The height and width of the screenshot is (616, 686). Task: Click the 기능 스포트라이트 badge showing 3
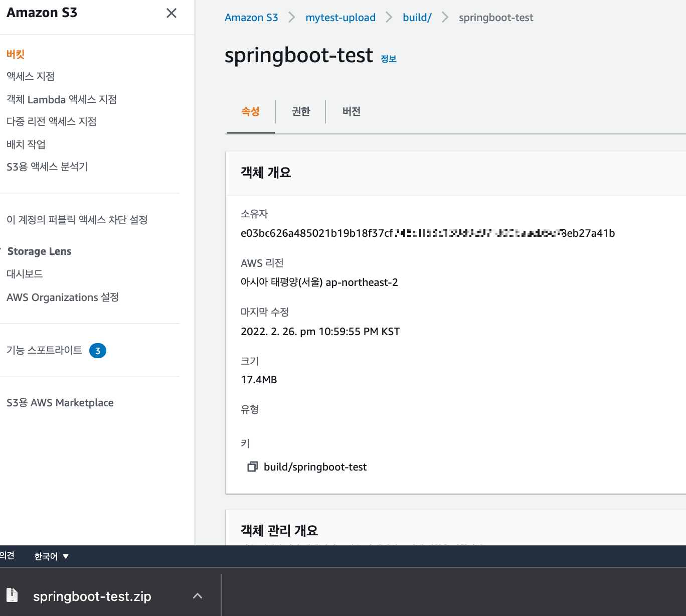(98, 351)
